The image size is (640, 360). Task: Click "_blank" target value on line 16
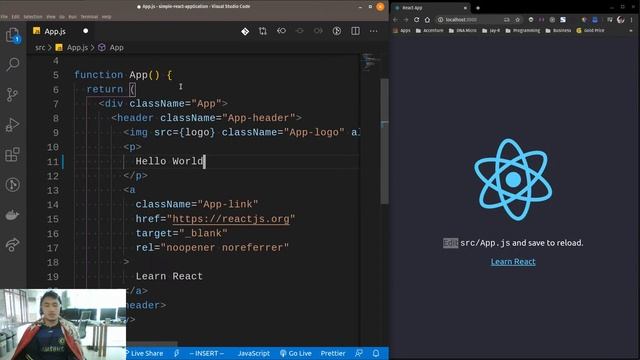(x=203, y=233)
